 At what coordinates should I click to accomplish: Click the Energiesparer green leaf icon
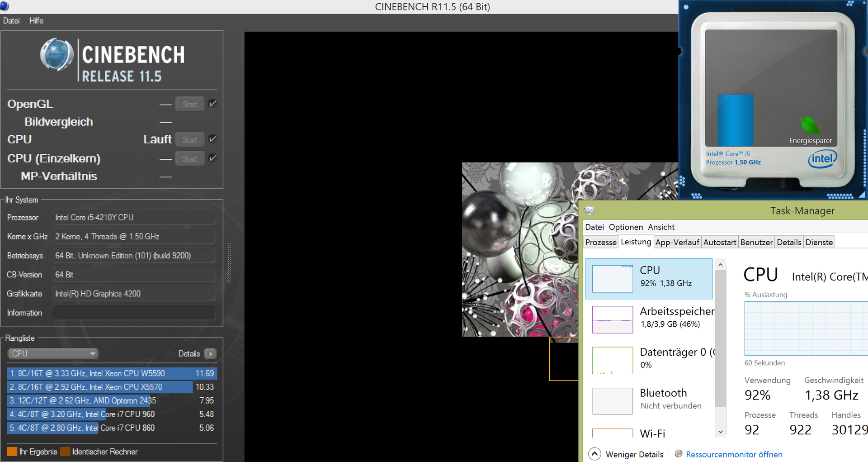tap(811, 125)
